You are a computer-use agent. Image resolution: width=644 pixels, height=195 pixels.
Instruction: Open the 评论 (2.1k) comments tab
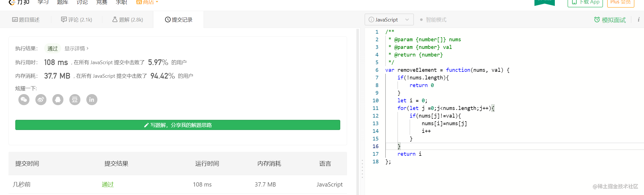click(x=77, y=20)
